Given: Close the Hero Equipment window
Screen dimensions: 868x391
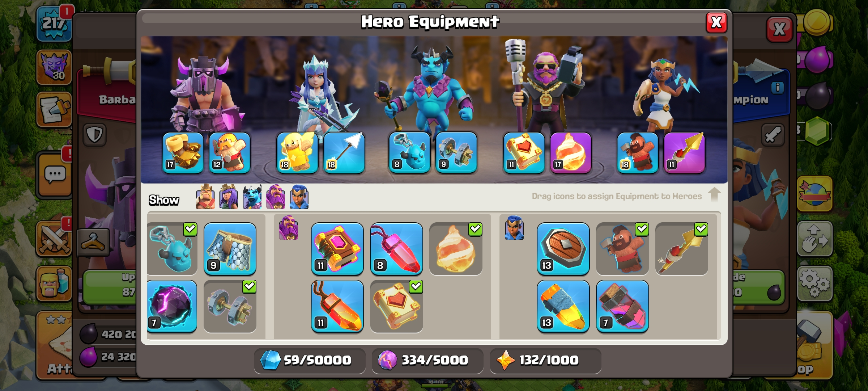Looking at the screenshot, I should [x=716, y=22].
